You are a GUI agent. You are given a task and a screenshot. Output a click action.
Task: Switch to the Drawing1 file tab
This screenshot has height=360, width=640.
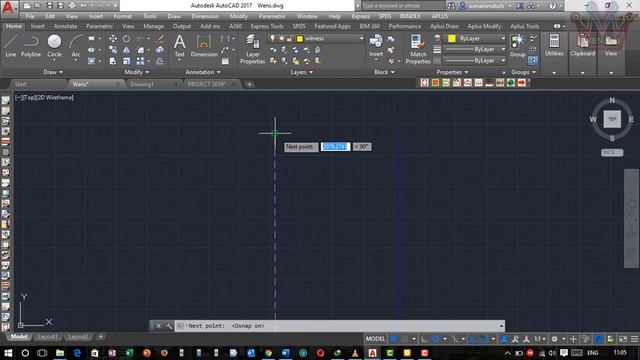point(142,84)
